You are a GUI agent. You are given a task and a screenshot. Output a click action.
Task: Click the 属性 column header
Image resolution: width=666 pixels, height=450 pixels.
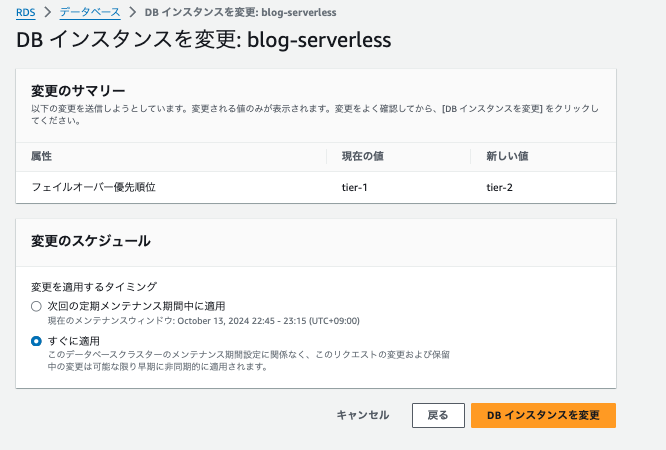tap(41, 157)
